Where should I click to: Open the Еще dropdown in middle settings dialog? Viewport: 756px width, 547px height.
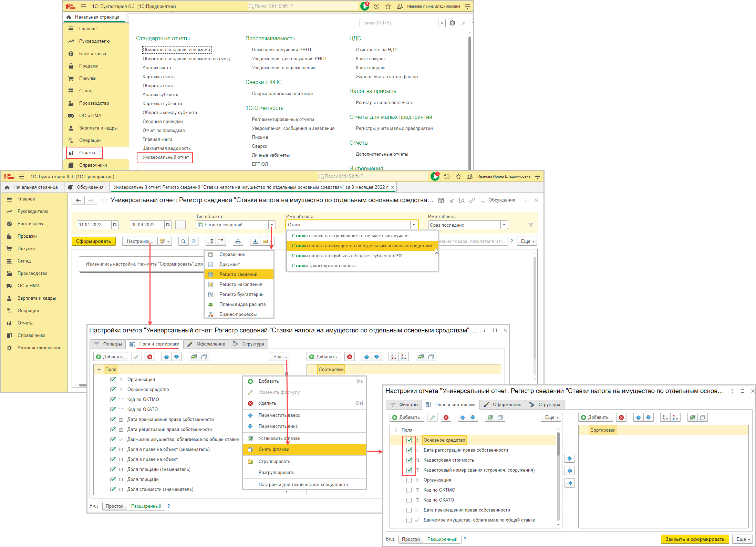[280, 357]
